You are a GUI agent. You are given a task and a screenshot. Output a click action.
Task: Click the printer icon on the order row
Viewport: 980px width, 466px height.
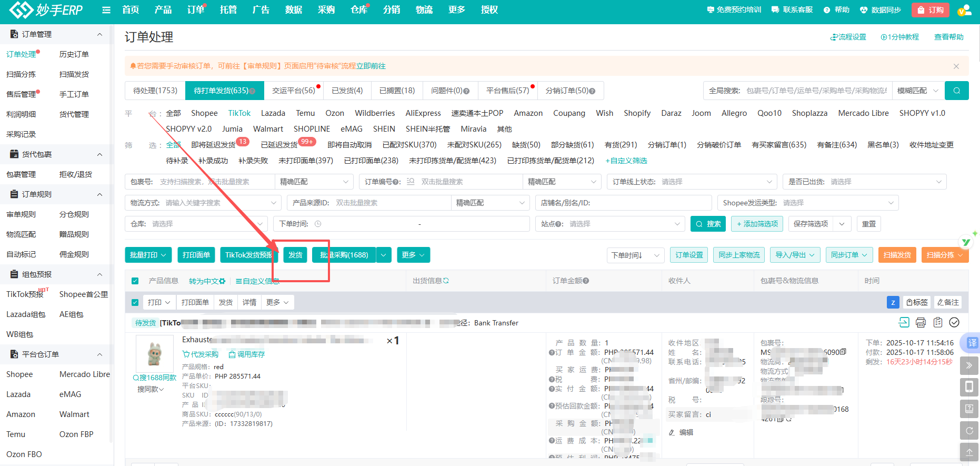pos(921,322)
